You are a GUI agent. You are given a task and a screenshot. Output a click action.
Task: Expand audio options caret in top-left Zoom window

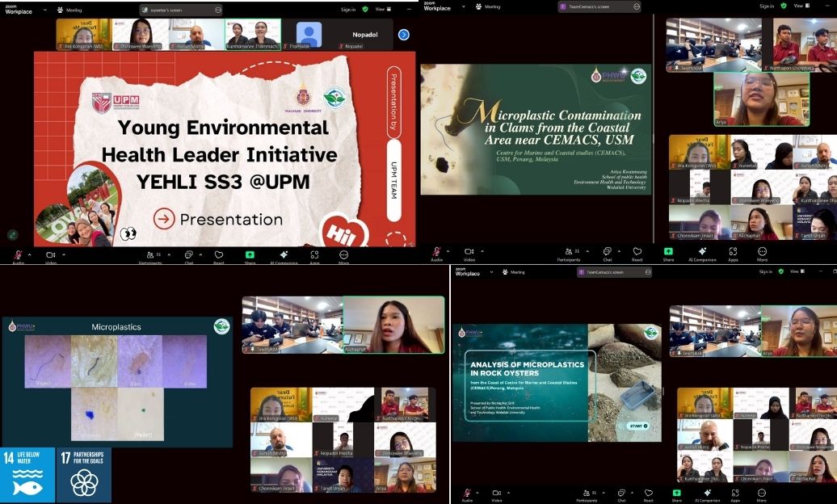coord(31,254)
